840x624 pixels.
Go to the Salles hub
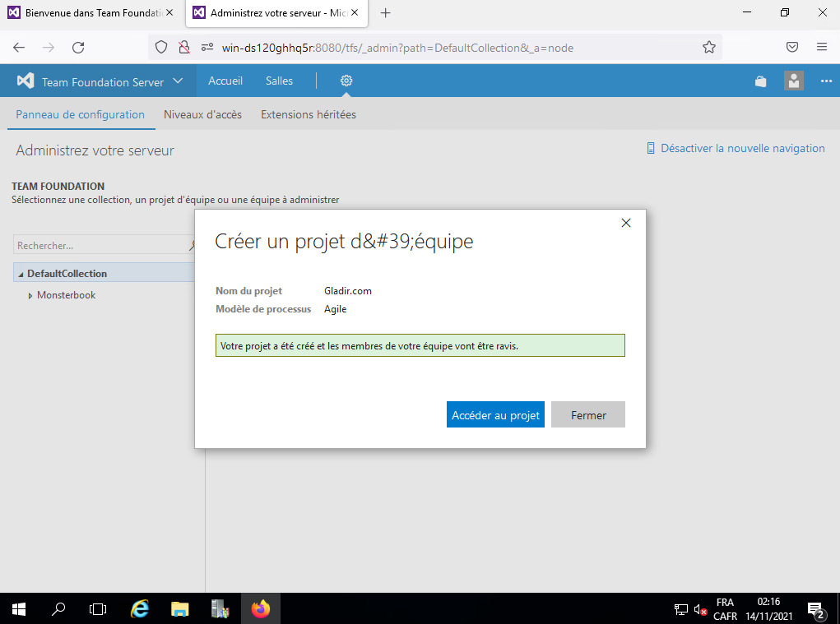point(279,81)
